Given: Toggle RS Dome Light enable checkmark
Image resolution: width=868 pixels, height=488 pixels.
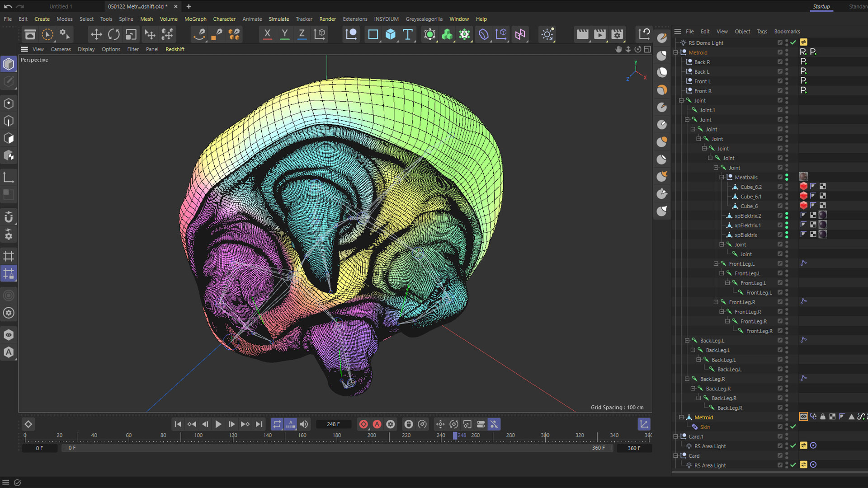Looking at the screenshot, I should (793, 42).
